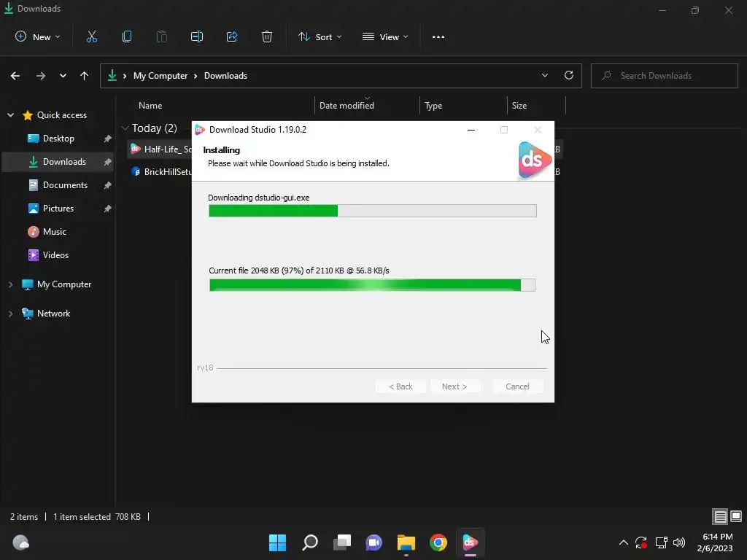The width and height of the screenshot is (747, 560).
Task: Click the current file progress bar
Action: pos(372,285)
